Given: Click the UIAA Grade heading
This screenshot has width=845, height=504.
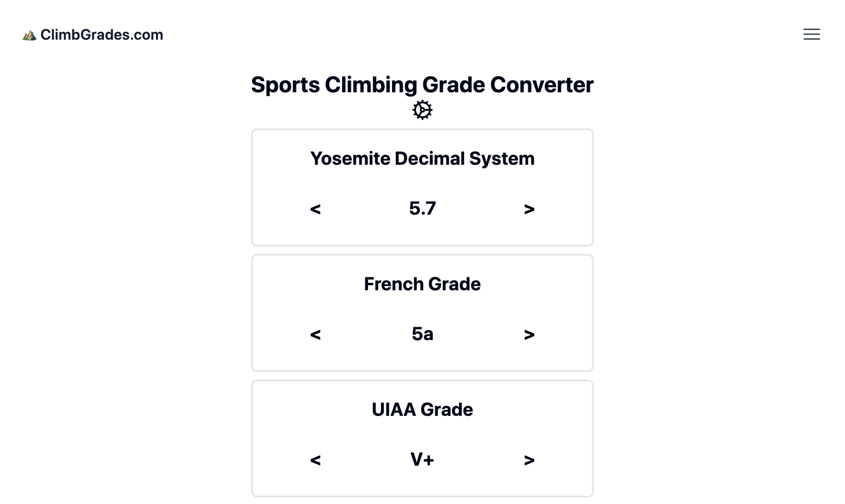Looking at the screenshot, I should (x=422, y=410).
